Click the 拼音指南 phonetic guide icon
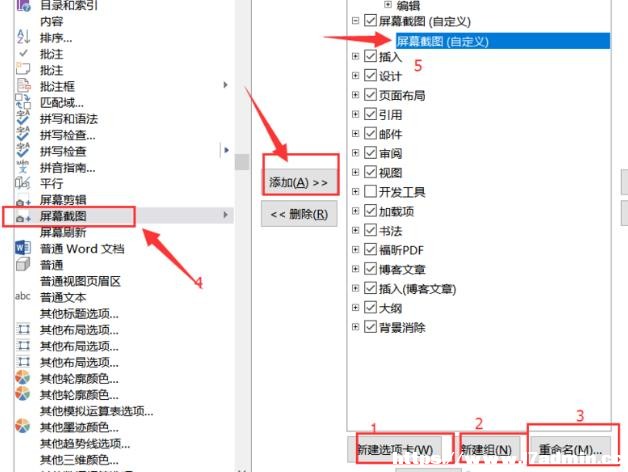The height and width of the screenshot is (472, 628). pos(23,167)
